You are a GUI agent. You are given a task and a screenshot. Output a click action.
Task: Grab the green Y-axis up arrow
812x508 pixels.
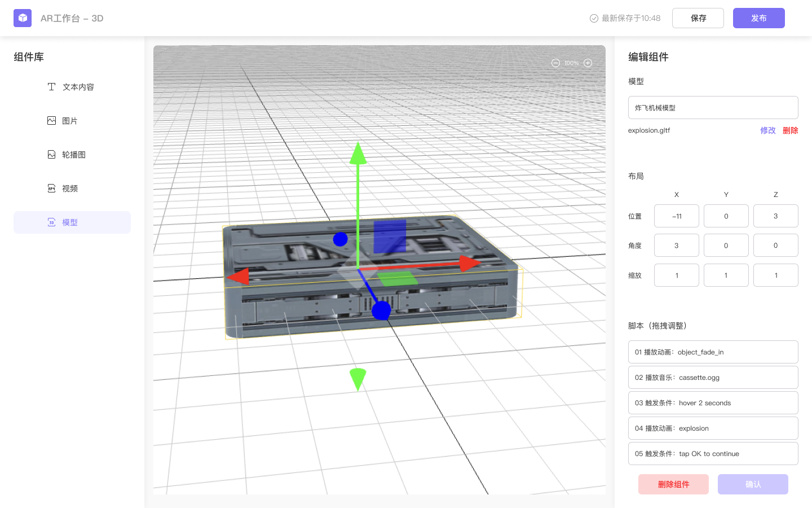click(x=358, y=154)
